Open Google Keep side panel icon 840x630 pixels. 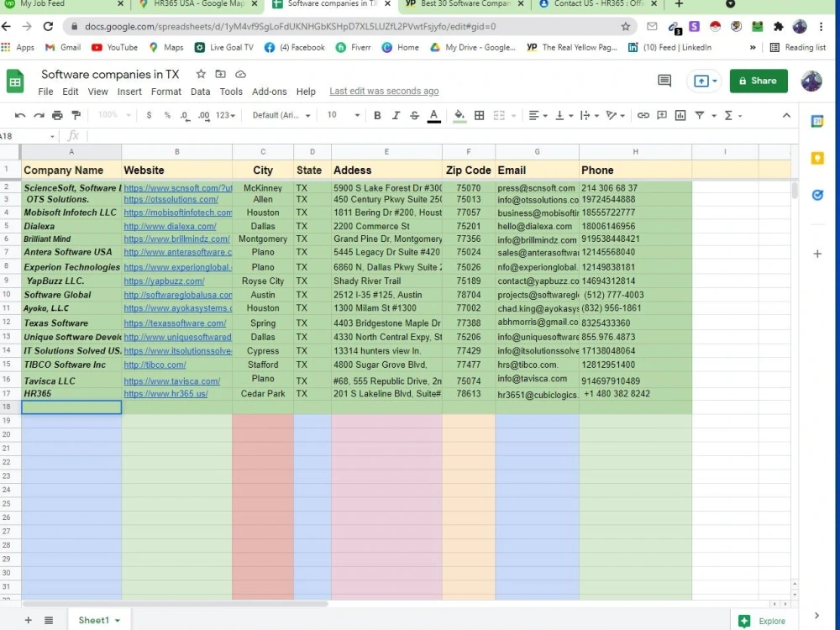coord(817,158)
